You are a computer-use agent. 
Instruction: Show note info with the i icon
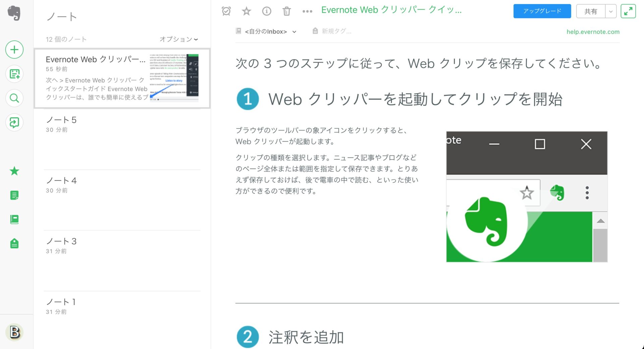tap(267, 11)
